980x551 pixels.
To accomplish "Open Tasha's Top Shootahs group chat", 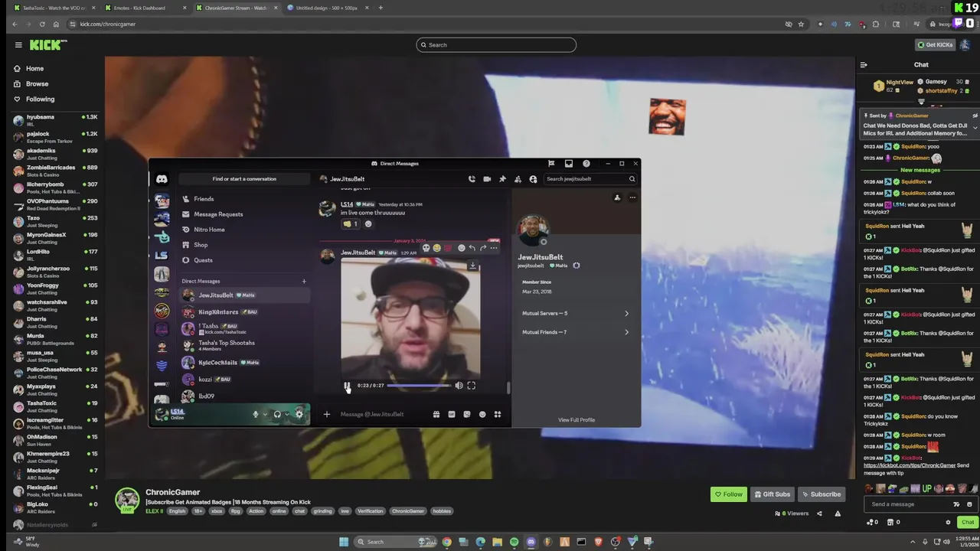I will pos(243,345).
